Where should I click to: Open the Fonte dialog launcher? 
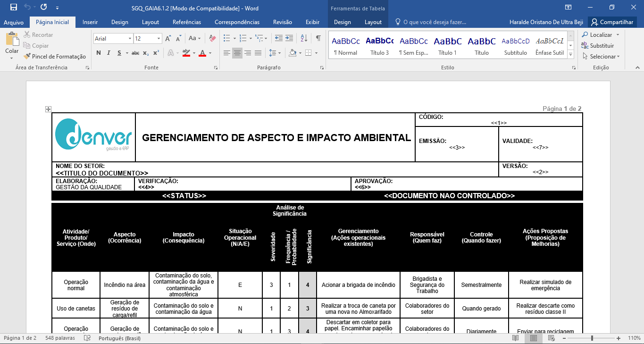(216, 68)
